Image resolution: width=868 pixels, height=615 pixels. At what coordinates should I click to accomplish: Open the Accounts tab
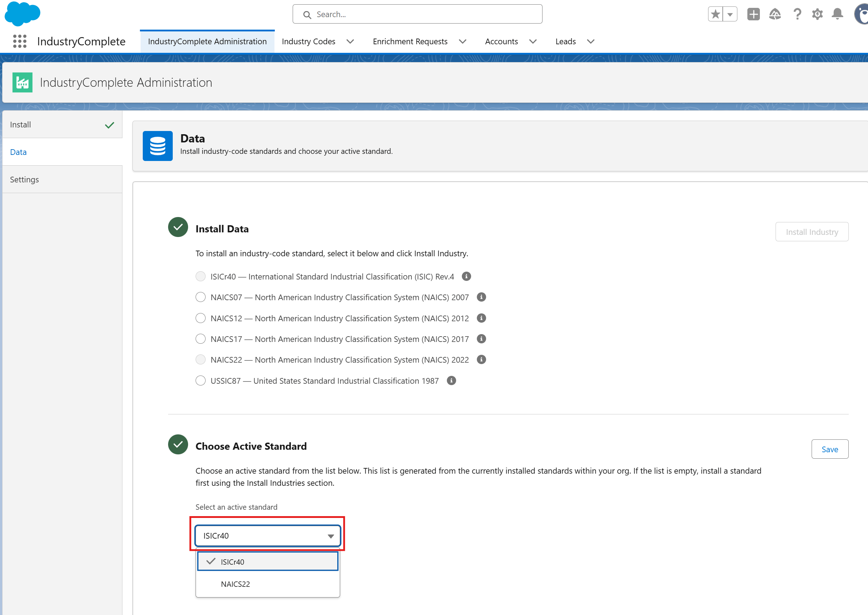[501, 42]
